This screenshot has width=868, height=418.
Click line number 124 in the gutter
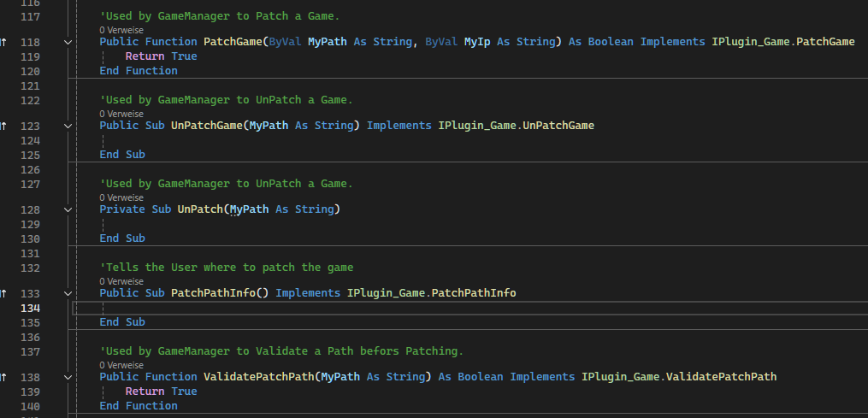tap(30, 141)
